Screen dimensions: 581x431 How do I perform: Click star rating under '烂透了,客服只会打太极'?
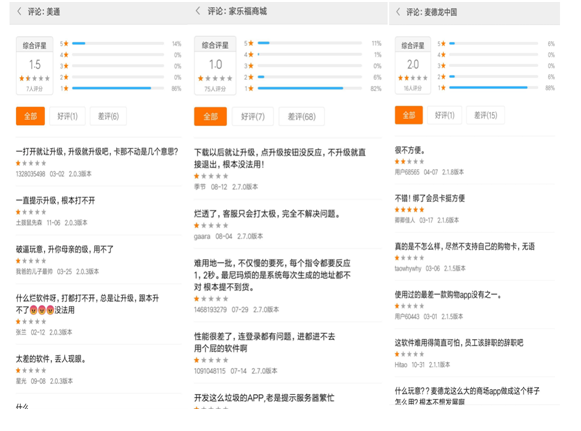coord(211,225)
